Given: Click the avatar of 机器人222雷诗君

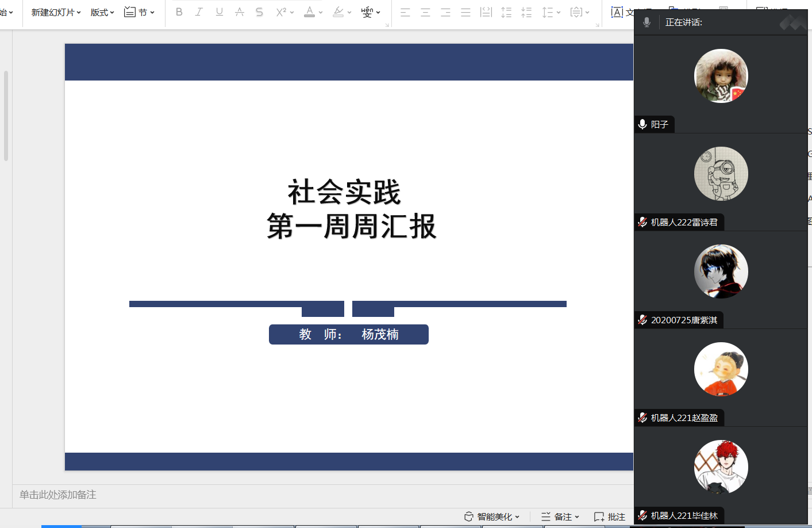Looking at the screenshot, I should click(721, 174).
